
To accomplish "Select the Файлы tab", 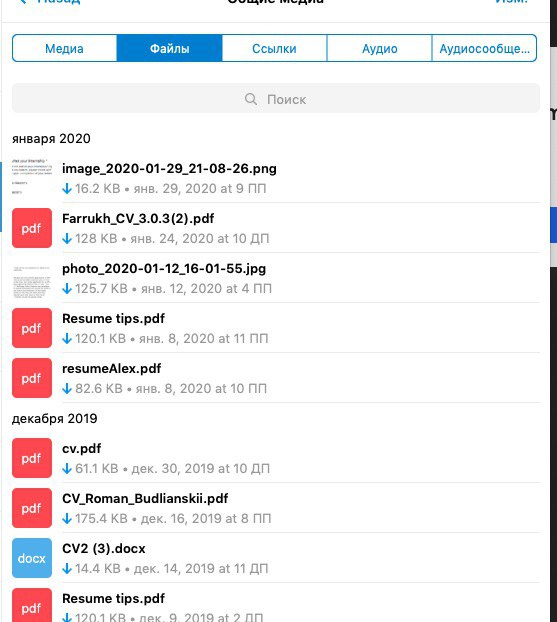I will coord(169,48).
